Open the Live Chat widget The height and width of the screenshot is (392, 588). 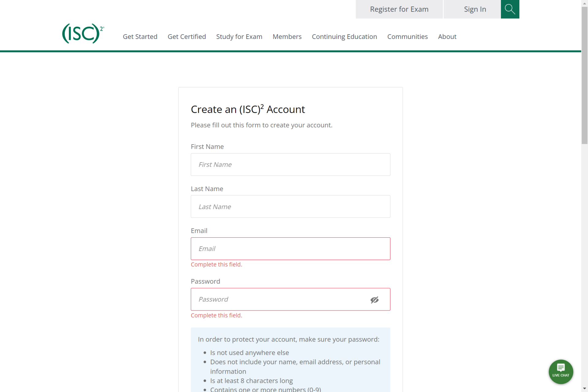pos(561,371)
